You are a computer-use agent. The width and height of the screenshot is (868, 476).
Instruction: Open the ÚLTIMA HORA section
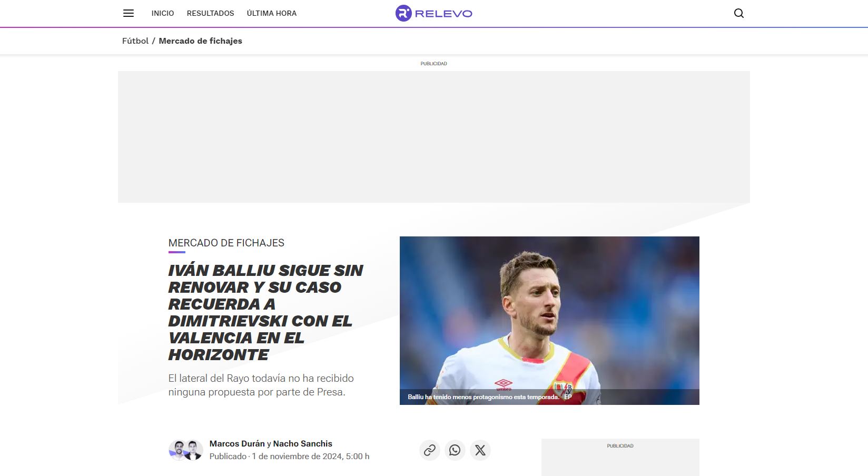click(271, 13)
